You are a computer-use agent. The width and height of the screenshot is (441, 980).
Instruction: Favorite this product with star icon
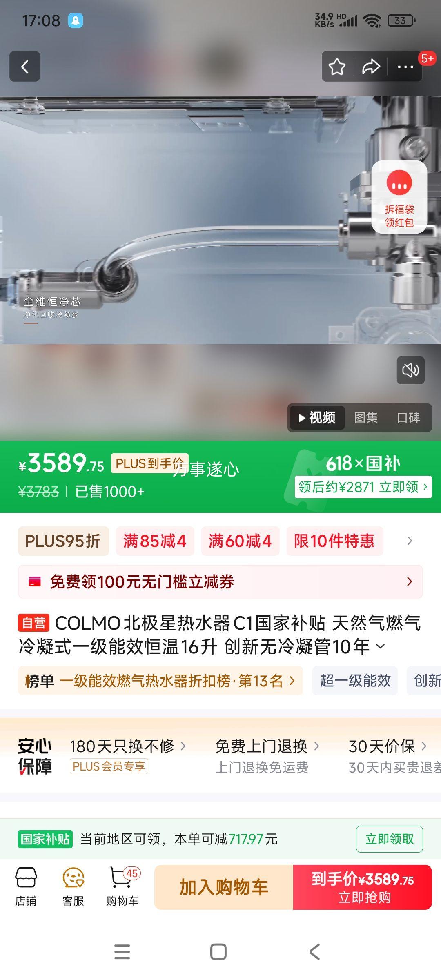coord(337,67)
